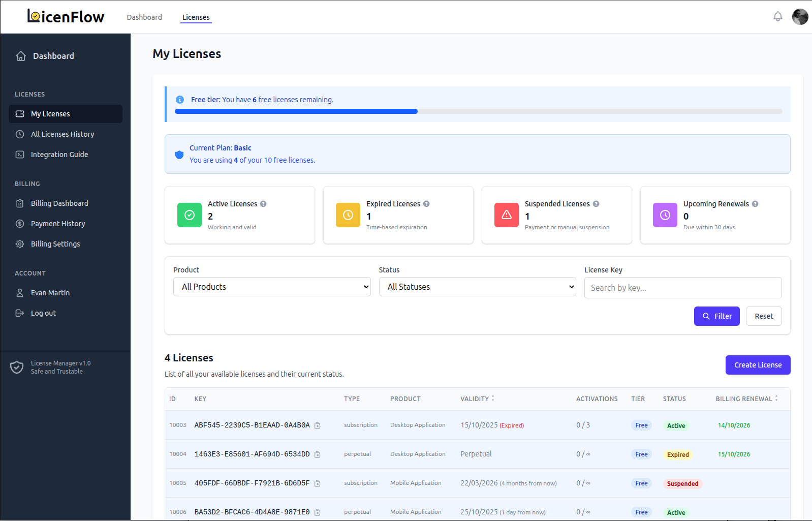The height and width of the screenshot is (521, 812).
Task: Click validity date 22/03/2026
Action: [x=479, y=483]
